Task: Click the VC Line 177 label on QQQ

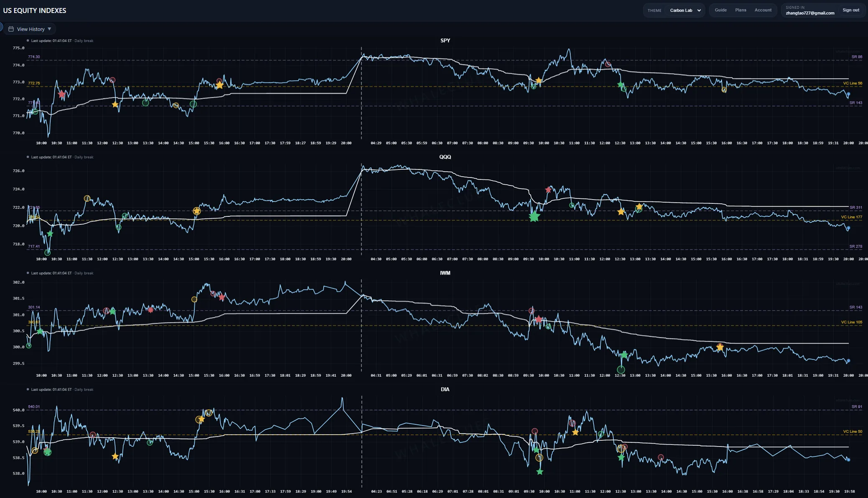Action: [x=852, y=217]
